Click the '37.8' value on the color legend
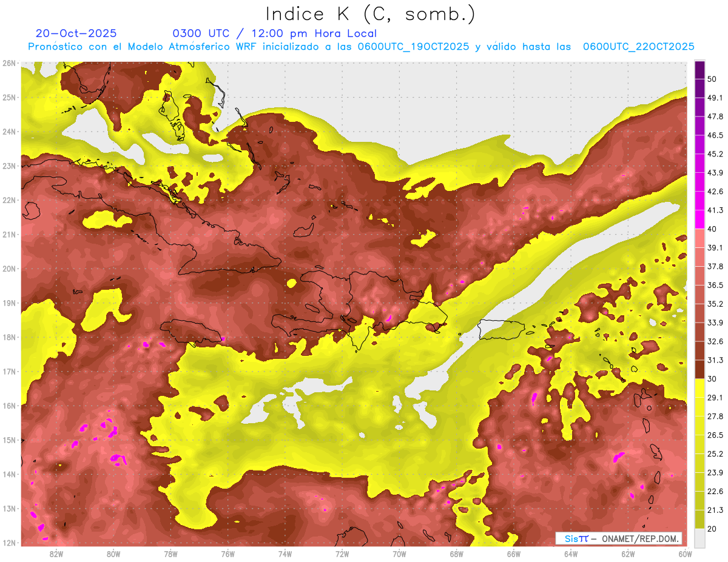Screen dimensions: 728x562 point(715,266)
